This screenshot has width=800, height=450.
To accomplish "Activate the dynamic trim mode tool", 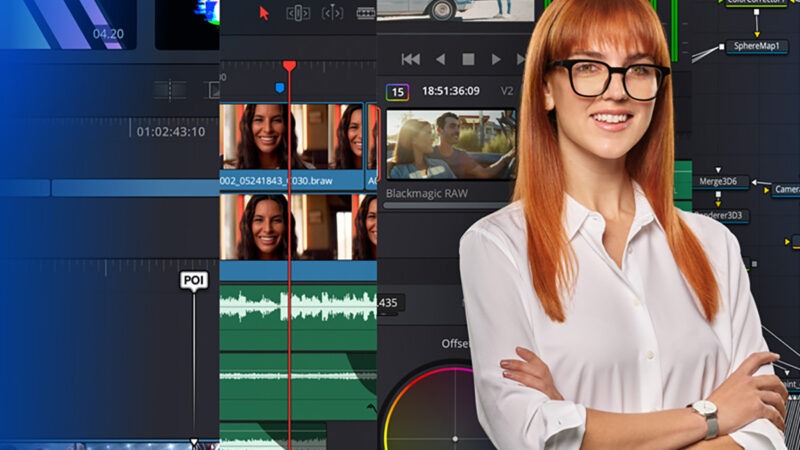I will [x=332, y=13].
